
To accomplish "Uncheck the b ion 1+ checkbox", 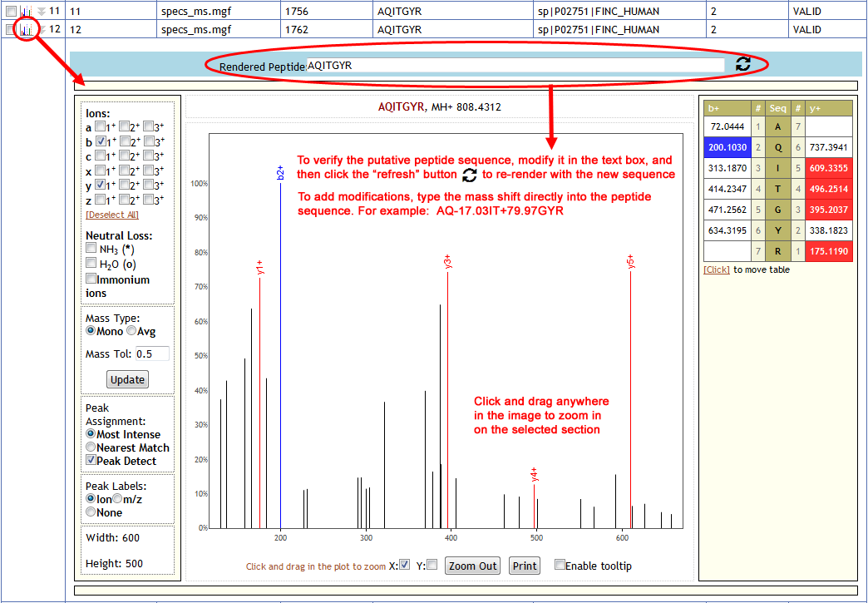I will [100, 141].
